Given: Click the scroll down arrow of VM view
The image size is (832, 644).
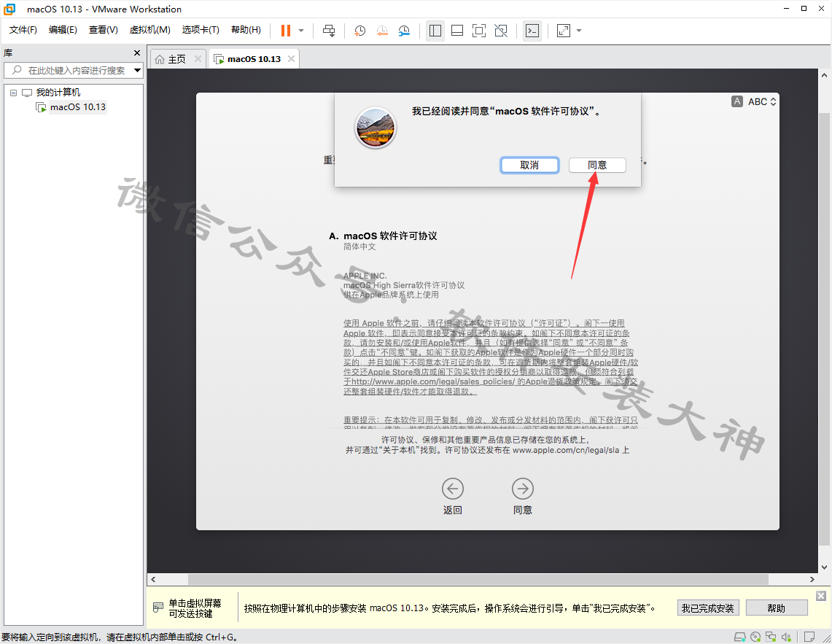Looking at the screenshot, I should (x=824, y=567).
